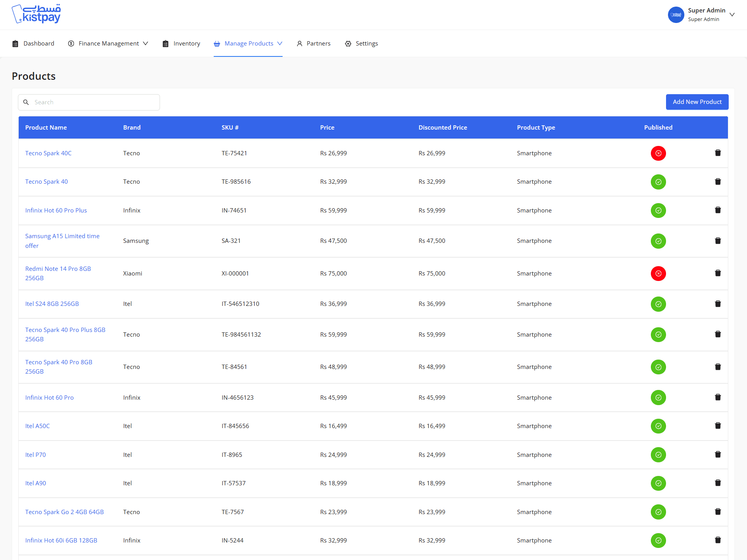Click the Super Admin avatar

click(676, 15)
